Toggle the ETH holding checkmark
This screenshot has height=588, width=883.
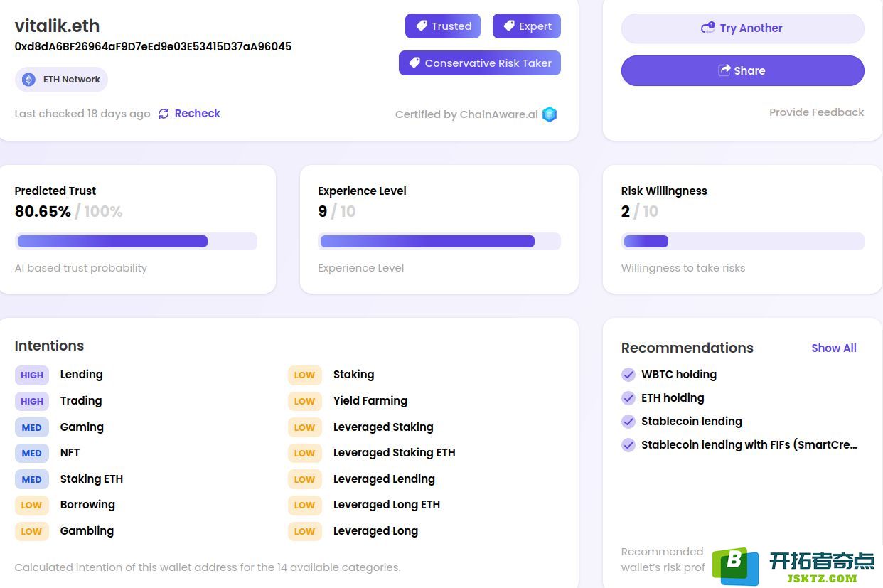(x=628, y=398)
